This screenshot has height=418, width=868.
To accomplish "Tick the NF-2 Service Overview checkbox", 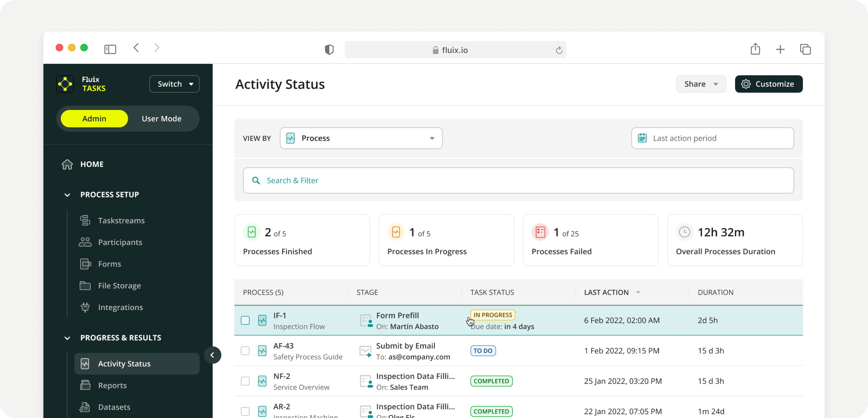I will [x=245, y=381].
